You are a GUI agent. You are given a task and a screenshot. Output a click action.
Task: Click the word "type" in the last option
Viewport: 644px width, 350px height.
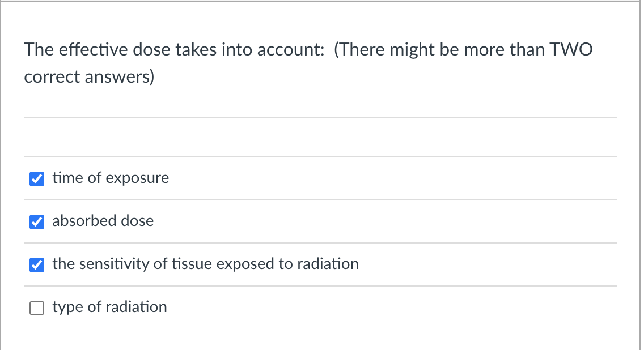pyautogui.click(x=67, y=308)
